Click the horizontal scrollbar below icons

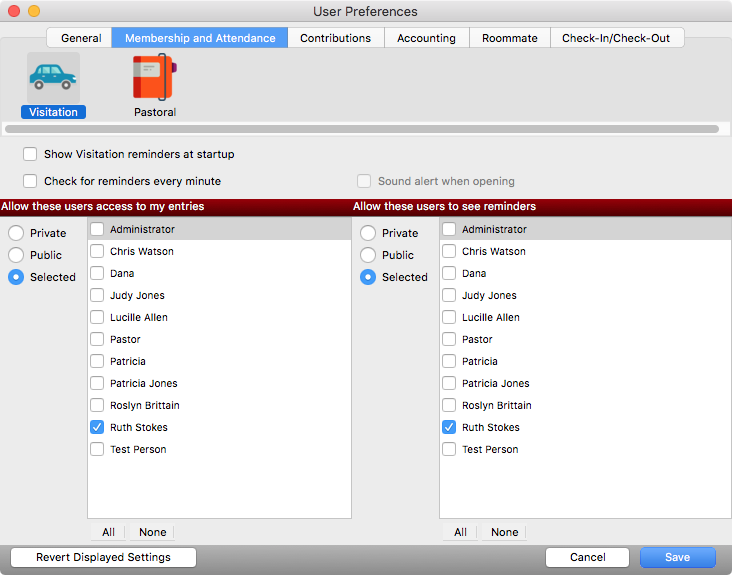click(x=361, y=129)
